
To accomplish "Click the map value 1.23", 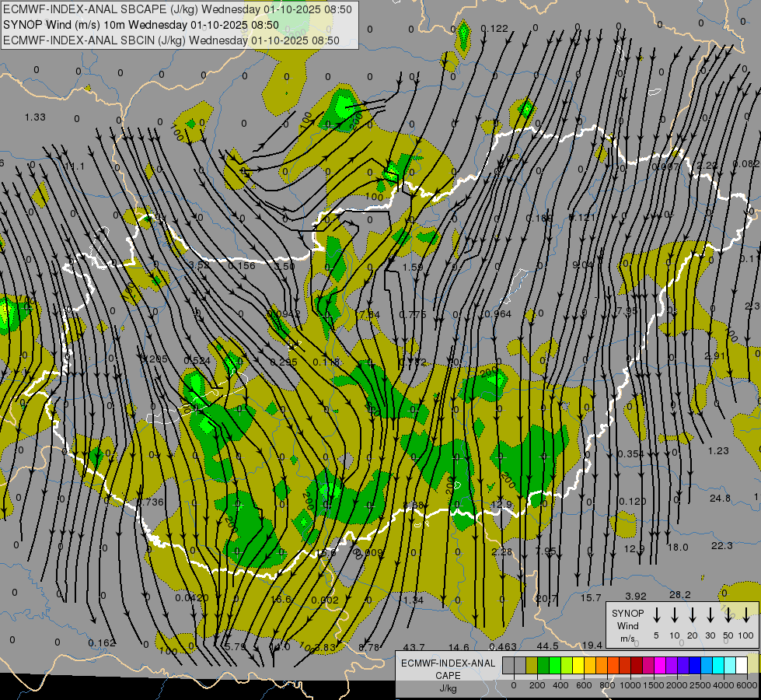I will coord(718,450).
